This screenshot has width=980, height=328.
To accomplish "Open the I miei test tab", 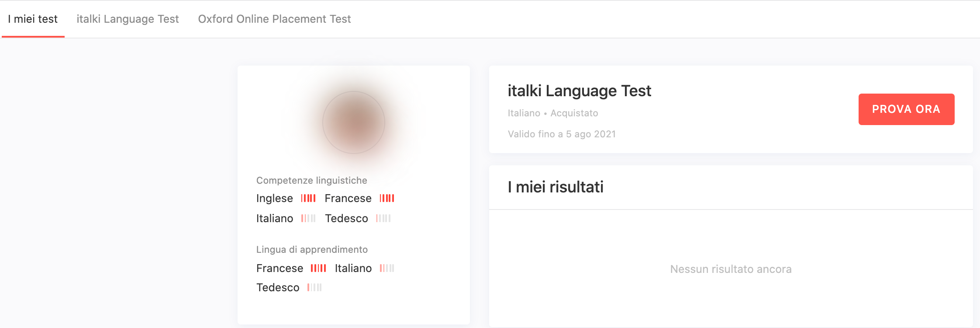I will 33,19.
